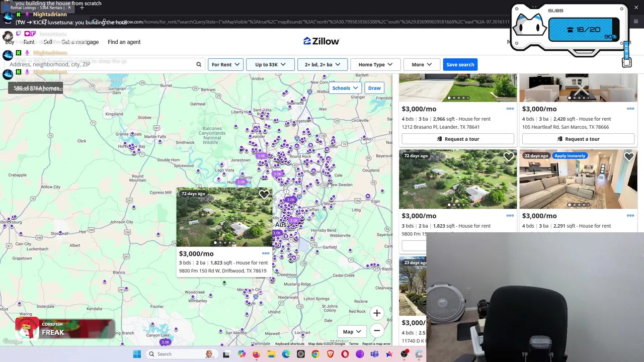644x362 pixels.
Task: Open the 2+ bd, 2+ ba filter
Action: [x=322, y=64]
